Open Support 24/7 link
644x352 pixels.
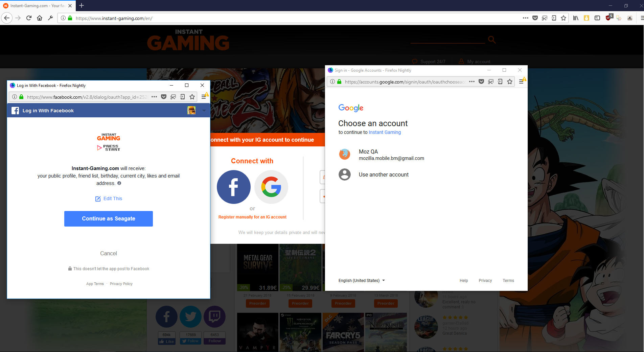(x=429, y=62)
